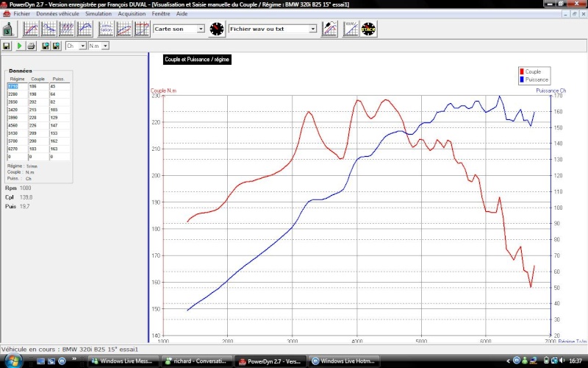Image resolution: width=588 pixels, height=368 pixels.
Task: Click the fourth graph icon with a humped curve
Action: click(85, 29)
